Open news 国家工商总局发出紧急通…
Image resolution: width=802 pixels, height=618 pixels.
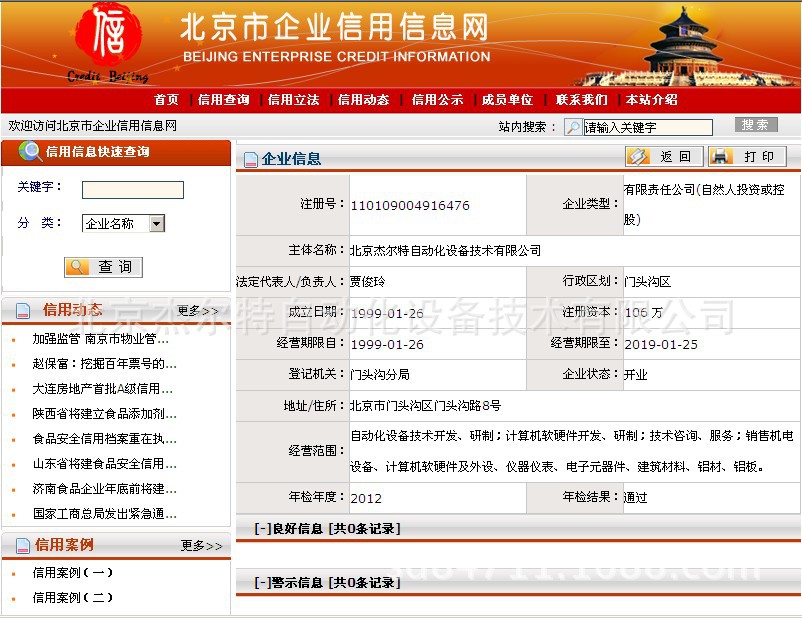click(x=105, y=514)
